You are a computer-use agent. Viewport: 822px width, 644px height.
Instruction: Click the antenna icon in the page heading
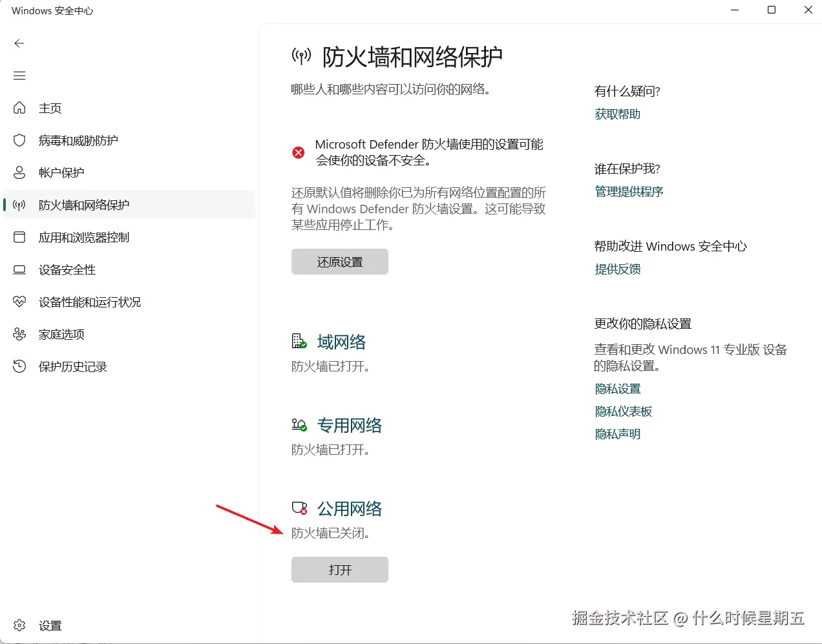point(301,56)
